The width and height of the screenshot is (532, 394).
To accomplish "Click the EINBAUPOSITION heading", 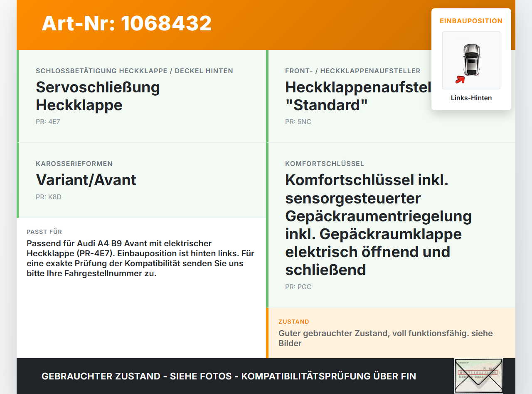I will point(471,21).
